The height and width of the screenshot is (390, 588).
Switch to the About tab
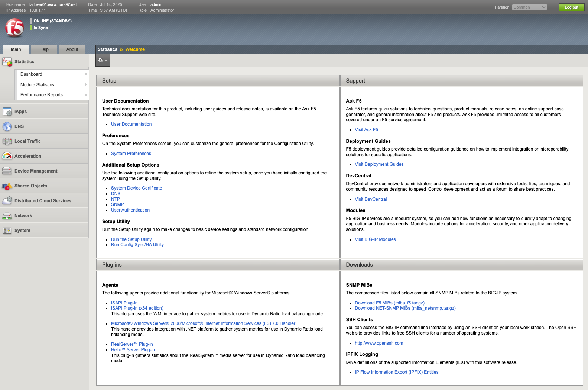pos(72,49)
